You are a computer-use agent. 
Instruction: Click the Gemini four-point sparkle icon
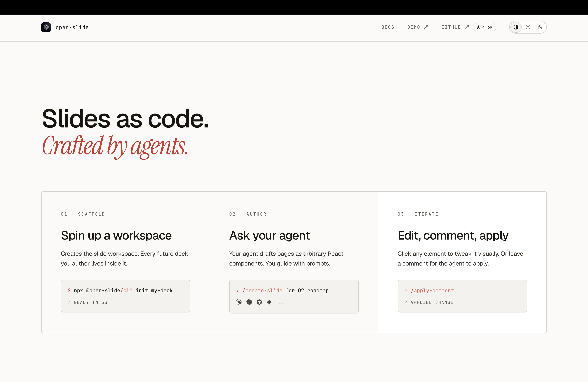(269, 302)
